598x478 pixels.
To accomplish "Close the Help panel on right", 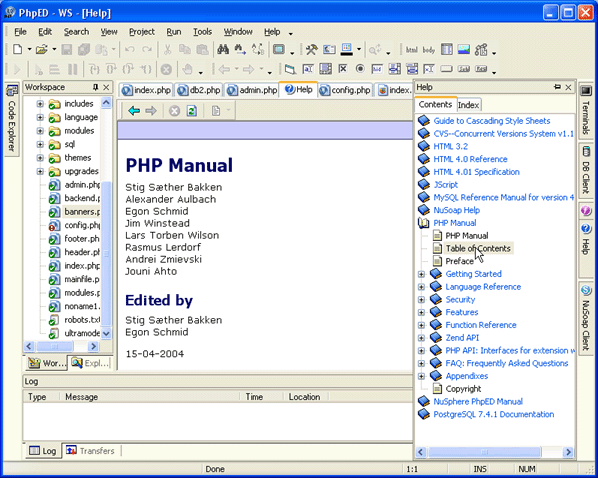I will (569, 87).
